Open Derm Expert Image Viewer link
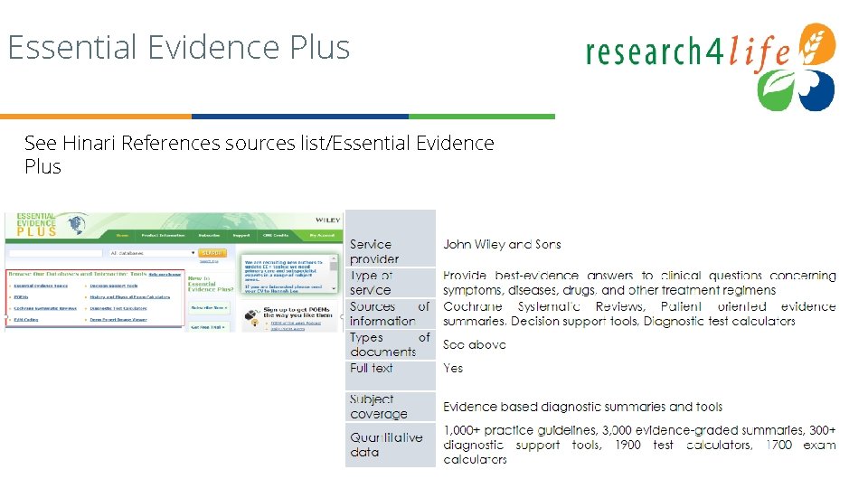The height and width of the screenshot is (488, 868). [118, 319]
